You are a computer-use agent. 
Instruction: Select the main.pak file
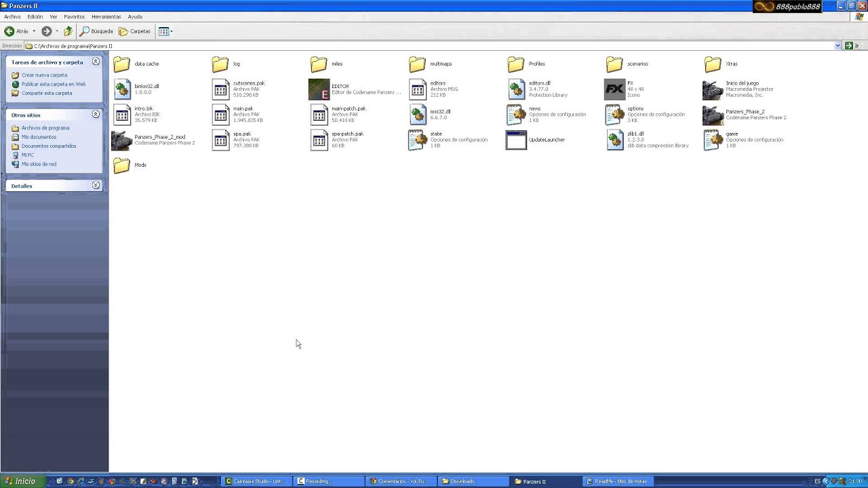coord(237,114)
